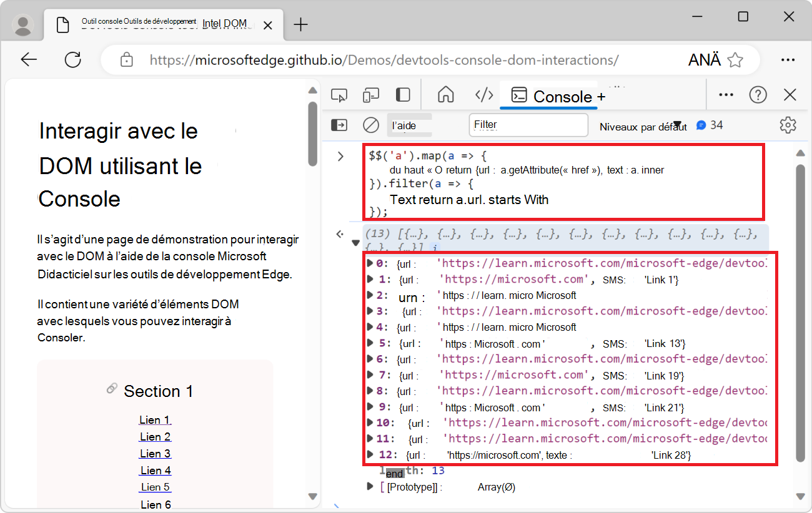This screenshot has width=812, height=513.
Task: Click the link icon beside Section 1
Action: click(112, 389)
